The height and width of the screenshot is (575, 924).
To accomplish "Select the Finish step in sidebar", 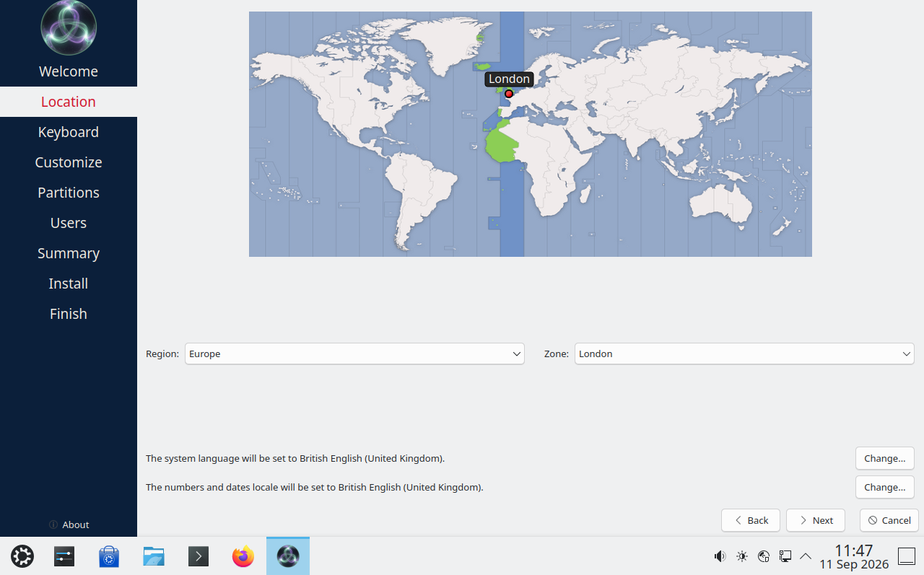I will (69, 314).
